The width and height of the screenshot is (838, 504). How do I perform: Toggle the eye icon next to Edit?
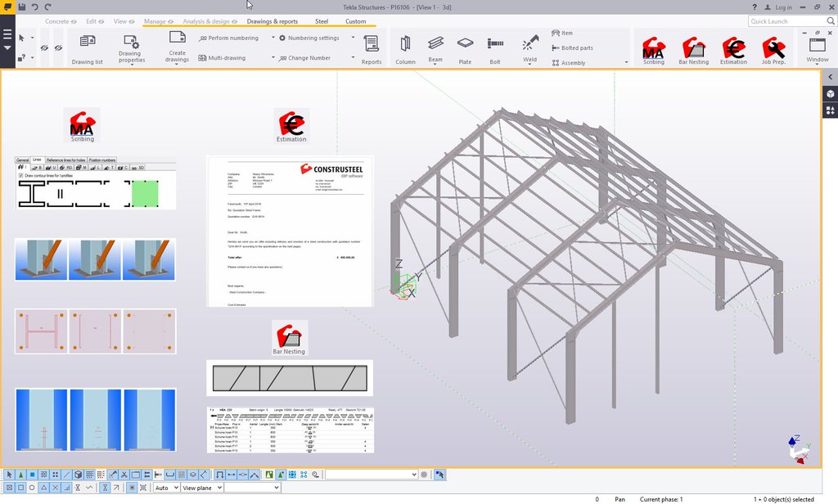point(101,21)
